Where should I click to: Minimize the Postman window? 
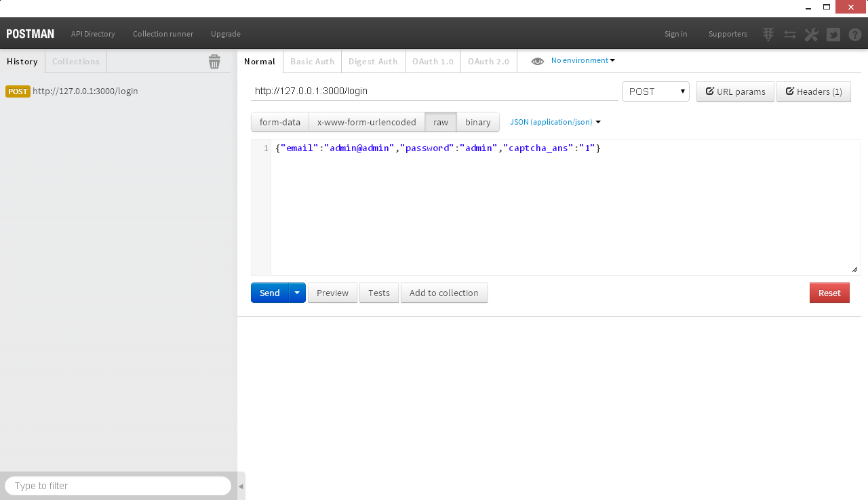(808, 7)
